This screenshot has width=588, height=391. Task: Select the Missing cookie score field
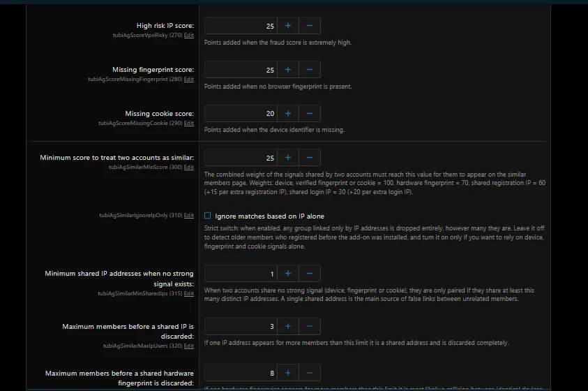click(241, 113)
